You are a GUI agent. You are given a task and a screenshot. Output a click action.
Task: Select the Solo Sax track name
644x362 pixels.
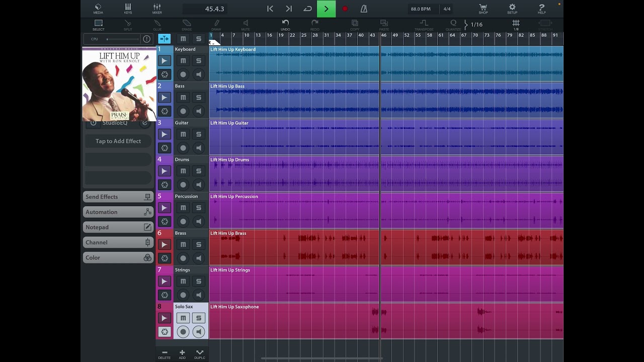coord(184,307)
